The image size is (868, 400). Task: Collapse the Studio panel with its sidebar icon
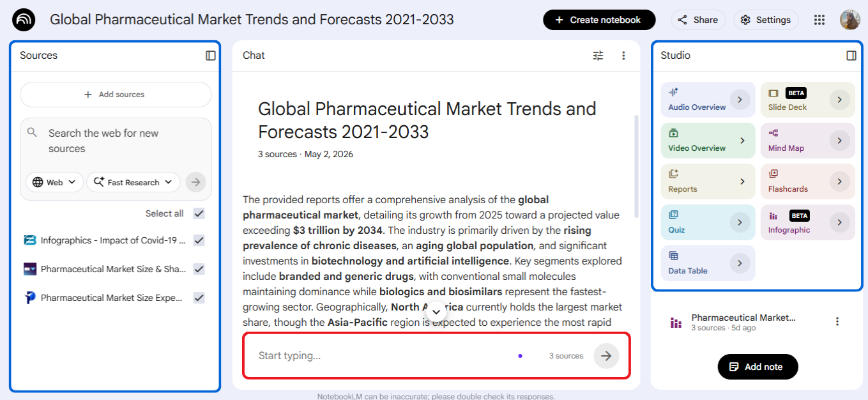click(851, 56)
